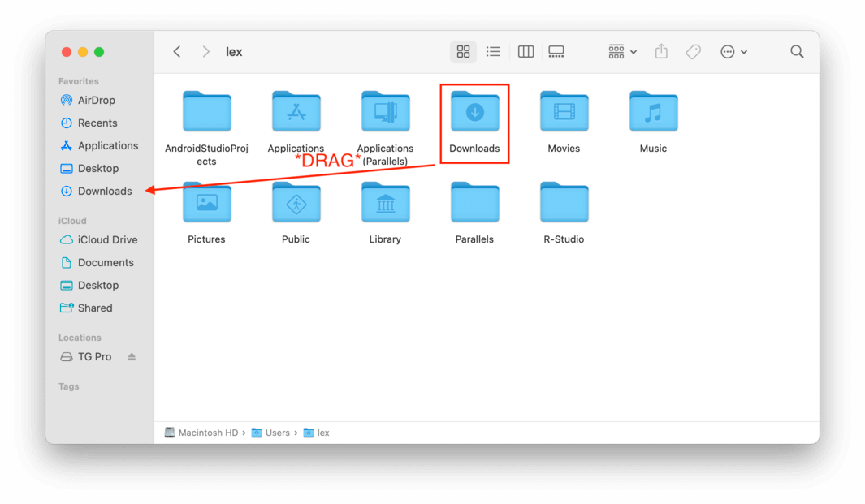This screenshot has width=865, height=504.
Task: Switch to column view in toolbar
Action: pyautogui.click(x=525, y=52)
